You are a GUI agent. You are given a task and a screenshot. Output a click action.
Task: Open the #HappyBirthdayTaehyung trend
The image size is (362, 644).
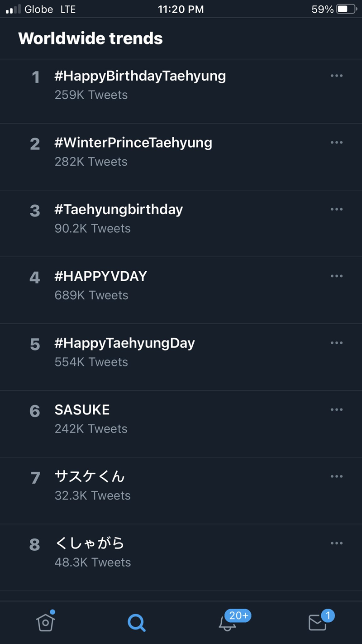pos(140,76)
